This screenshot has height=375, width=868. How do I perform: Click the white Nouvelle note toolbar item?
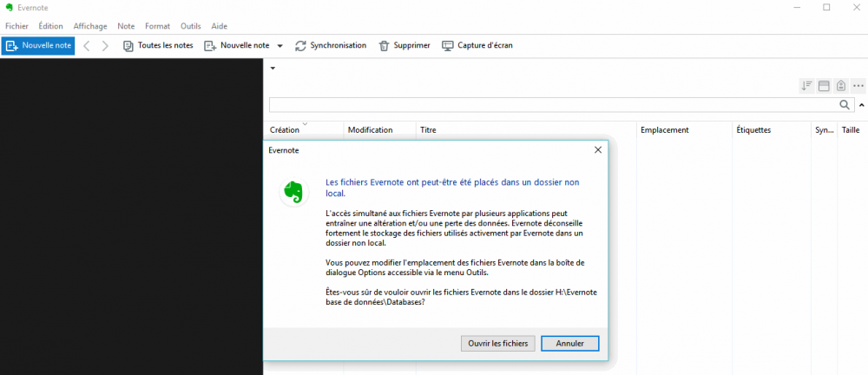(237, 45)
